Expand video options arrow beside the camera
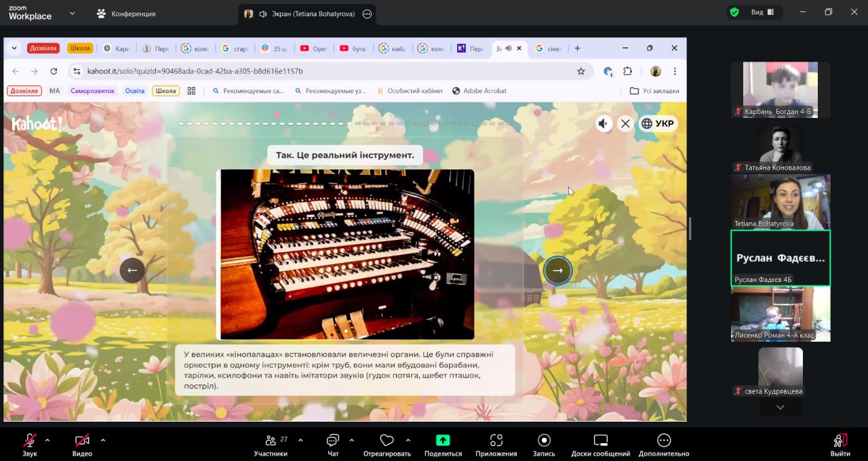Image resolution: width=868 pixels, height=461 pixels. tap(103, 440)
